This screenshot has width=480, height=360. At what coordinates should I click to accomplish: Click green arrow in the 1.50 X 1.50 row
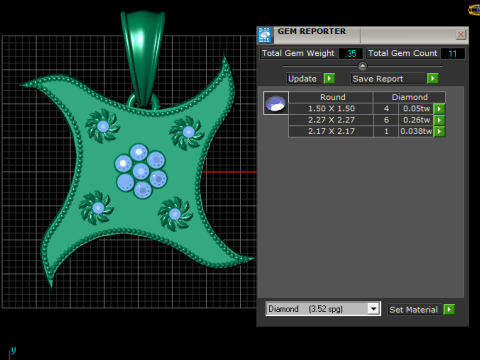(439, 109)
